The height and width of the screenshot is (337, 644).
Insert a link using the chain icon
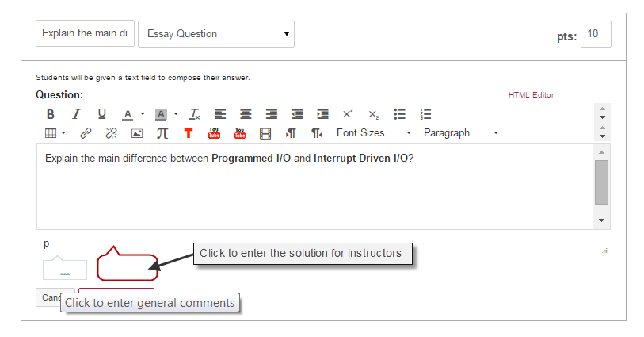tap(86, 133)
